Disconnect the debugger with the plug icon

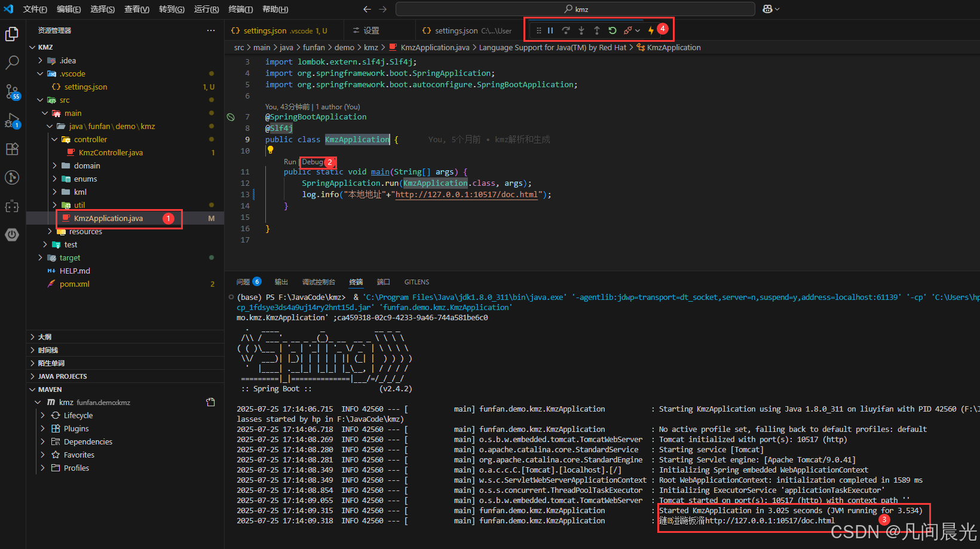coord(627,30)
